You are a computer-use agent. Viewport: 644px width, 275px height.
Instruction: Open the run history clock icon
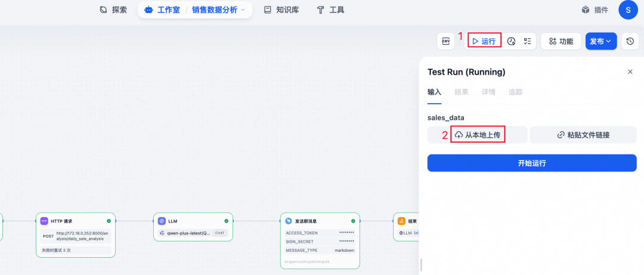tap(512, 41)
